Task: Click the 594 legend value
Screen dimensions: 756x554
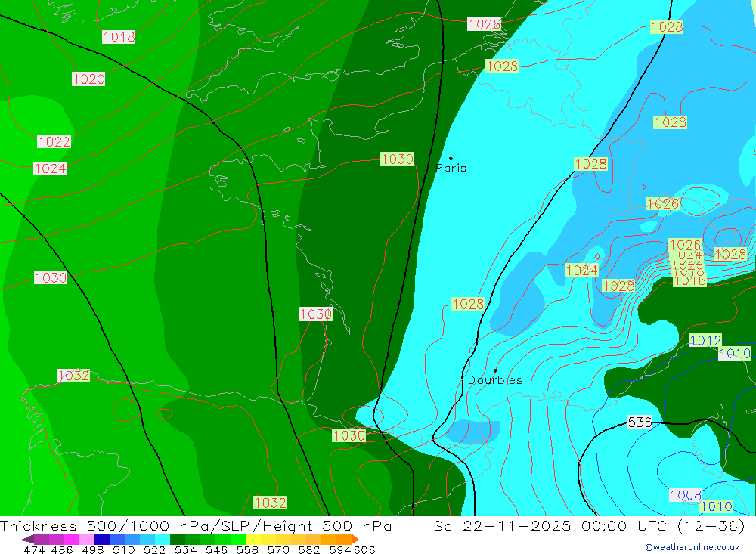Action: (340, 549)
